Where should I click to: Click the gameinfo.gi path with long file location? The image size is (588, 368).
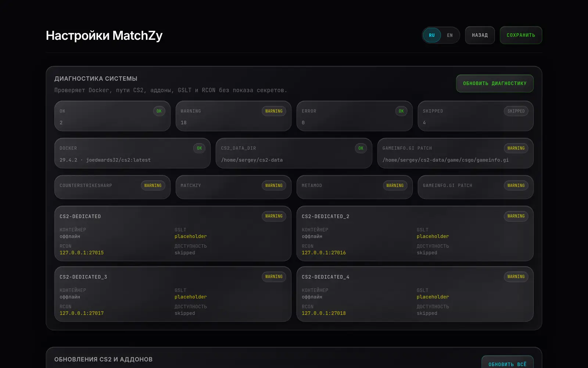point(445,160)
